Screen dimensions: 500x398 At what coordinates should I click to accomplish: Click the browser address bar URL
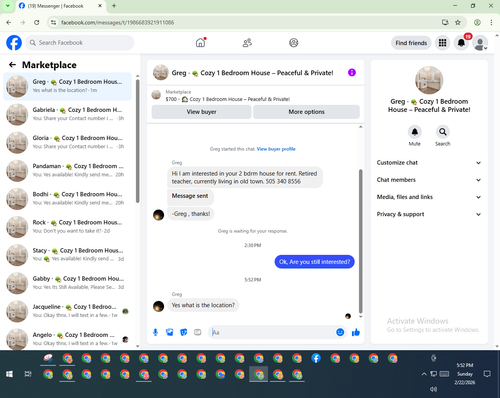[117, 22]
